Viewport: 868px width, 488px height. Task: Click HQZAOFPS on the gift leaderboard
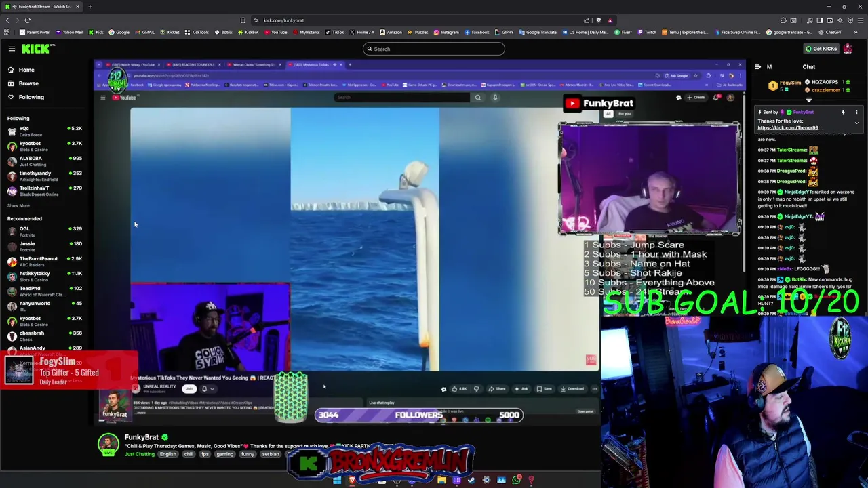824,82
